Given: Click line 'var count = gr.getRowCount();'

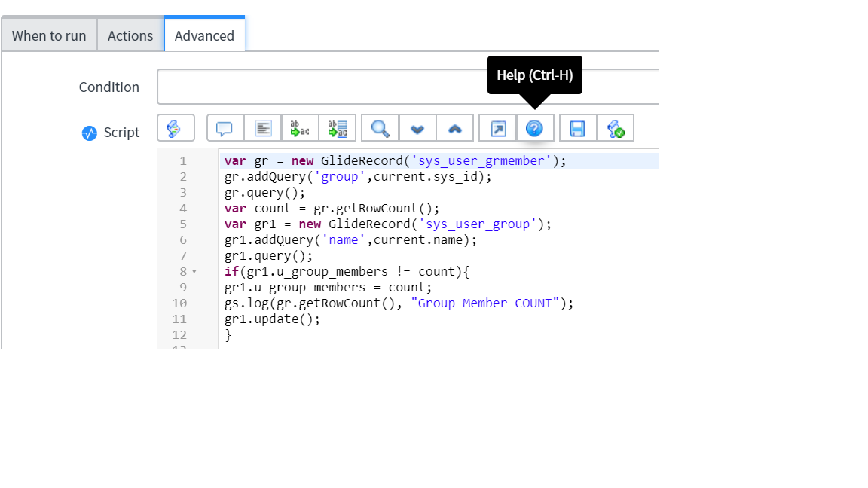Looking at the screenshot, I should 332,209.
